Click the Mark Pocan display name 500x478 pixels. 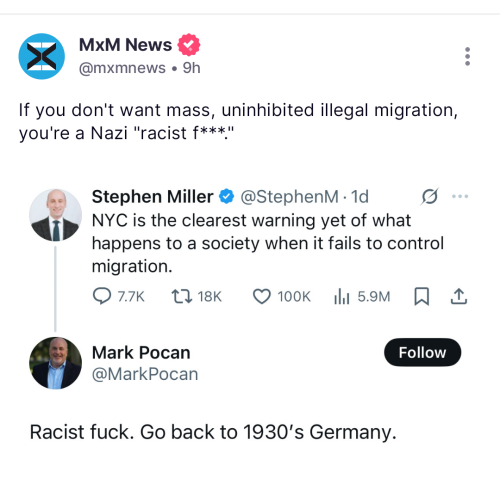tap(141, 352)
